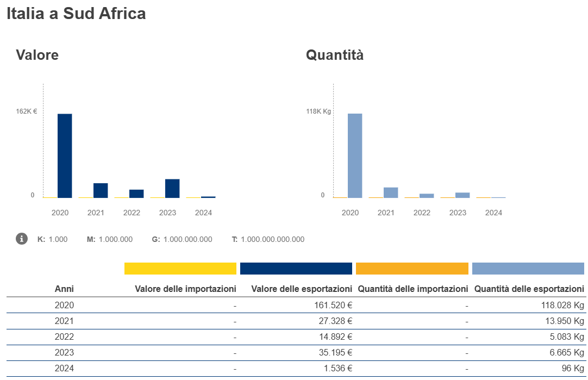Click the 2020 bar in Valore chart
The width and height of the screenshot is (588, 380).
(65, 155)
